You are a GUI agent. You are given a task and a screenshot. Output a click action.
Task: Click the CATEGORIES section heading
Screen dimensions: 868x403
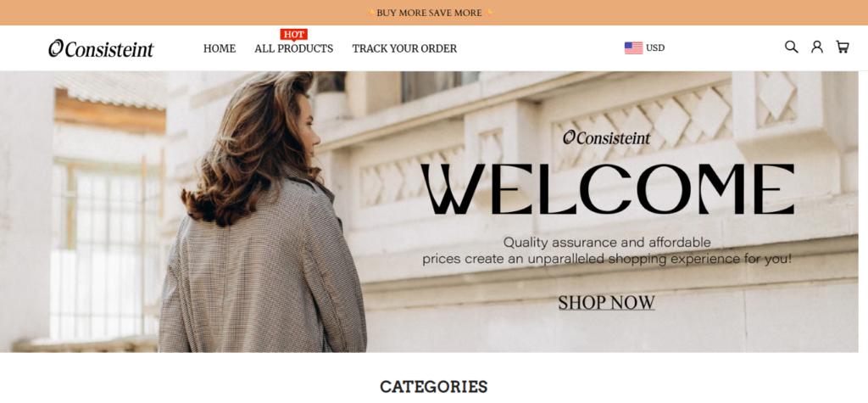pos(433,386)
